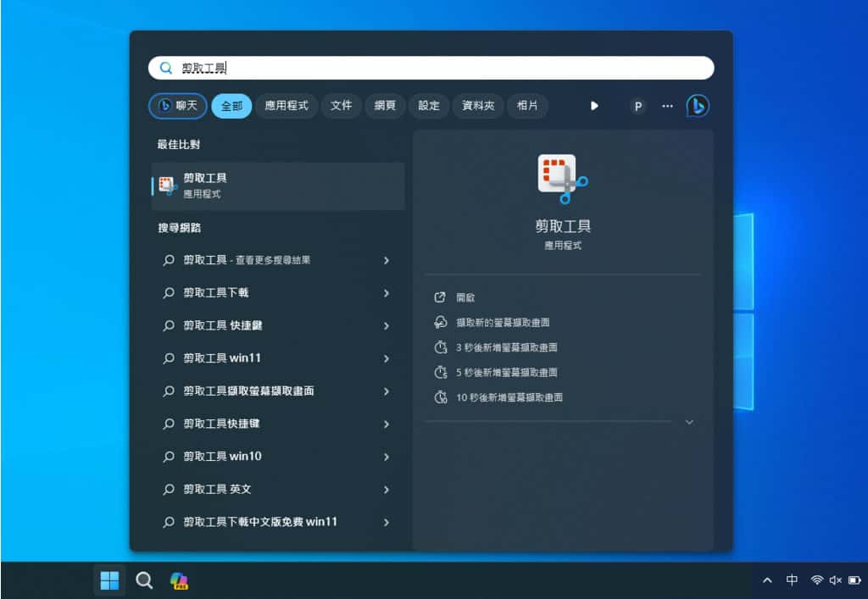The width and height of the screenshot is (868, 599).
Task: Expand chevron for 剪取工具擷取螢幕擷取畫面 row
Action: pyautogui.click(x=387, y=391)
